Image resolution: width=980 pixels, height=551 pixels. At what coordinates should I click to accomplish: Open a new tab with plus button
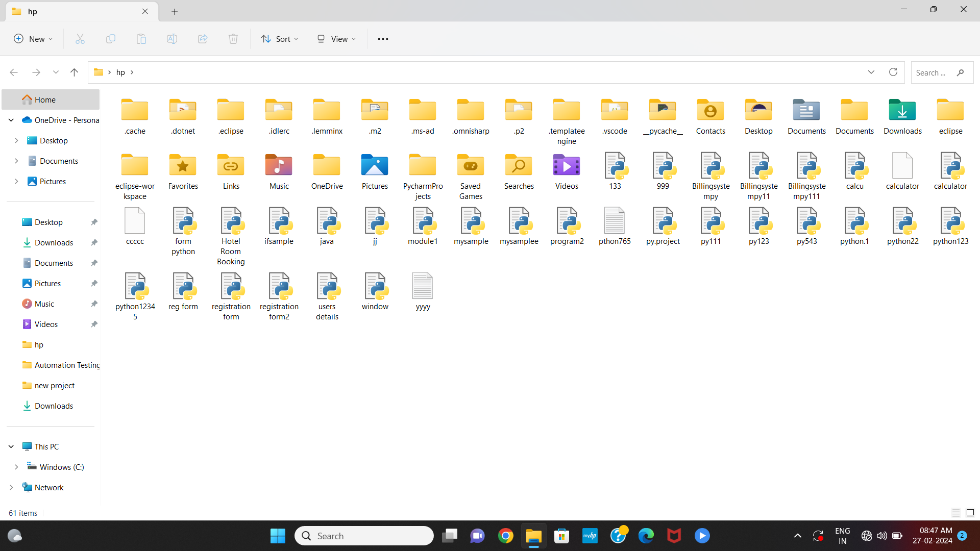click(x=175, y=11)
